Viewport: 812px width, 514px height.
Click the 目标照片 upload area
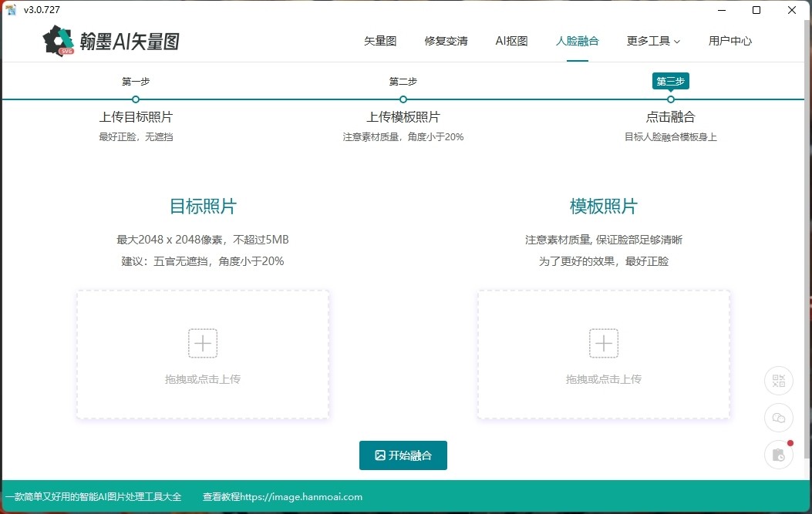click(202, 354)
